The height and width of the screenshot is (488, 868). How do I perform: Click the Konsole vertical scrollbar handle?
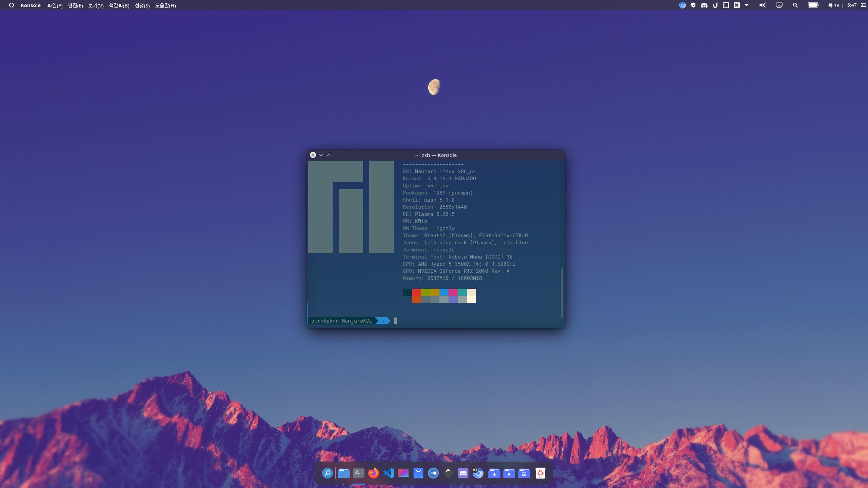pos(561,293)
